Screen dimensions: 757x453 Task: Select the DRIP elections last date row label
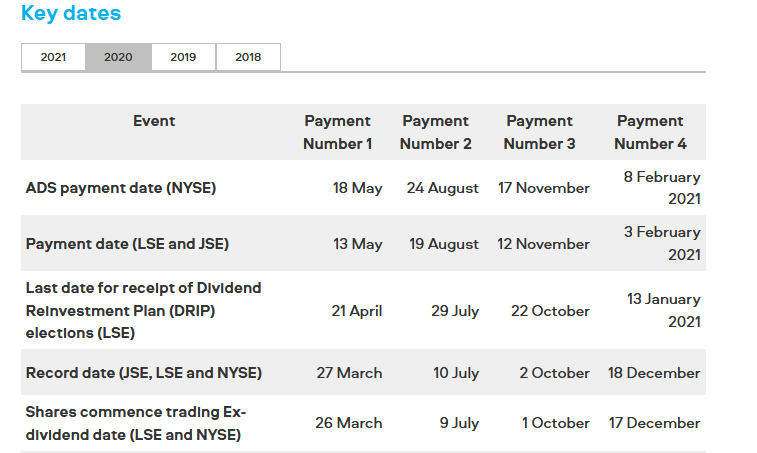[x=143, y=310]
